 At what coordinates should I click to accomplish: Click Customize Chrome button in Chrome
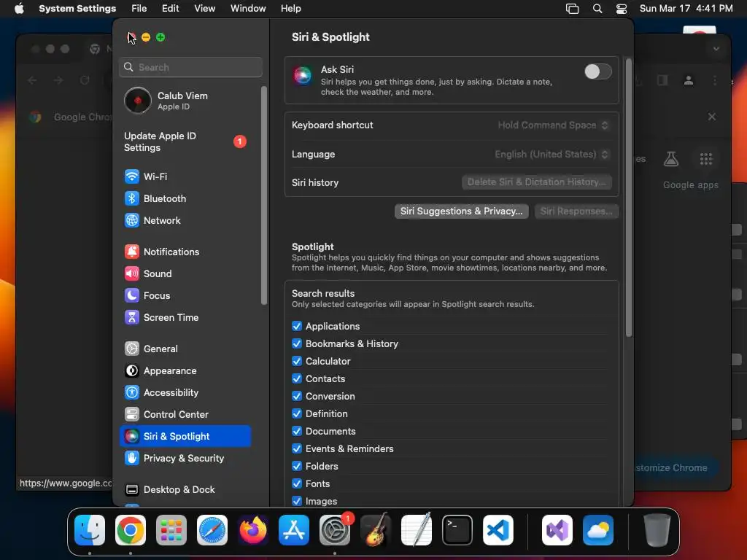(671, 468)
